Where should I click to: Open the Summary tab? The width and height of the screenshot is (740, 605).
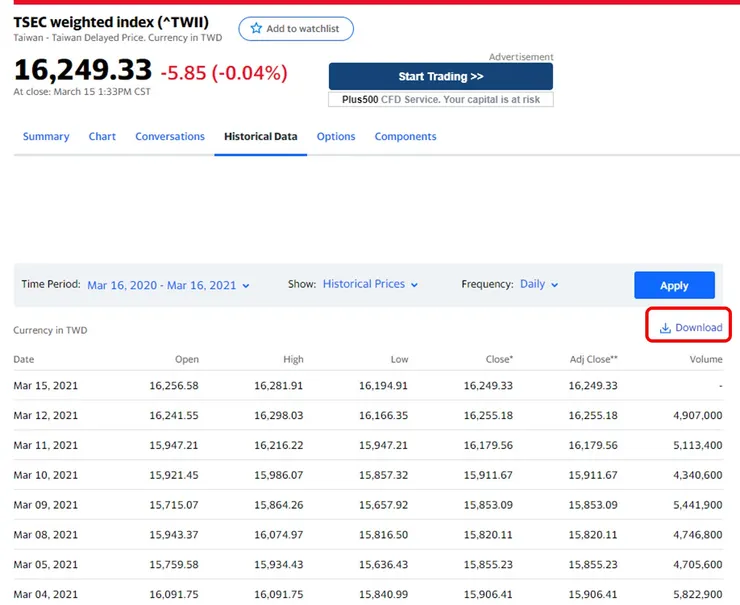46,136
